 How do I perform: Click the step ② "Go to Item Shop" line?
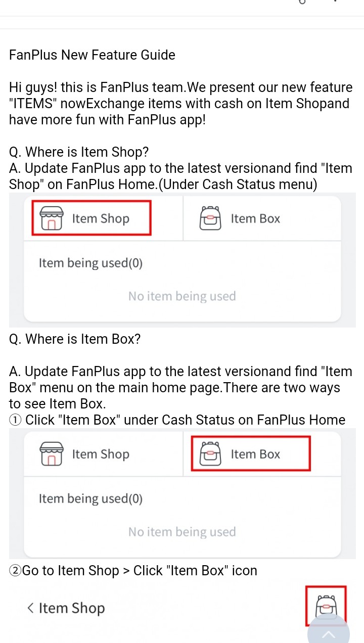133,571
